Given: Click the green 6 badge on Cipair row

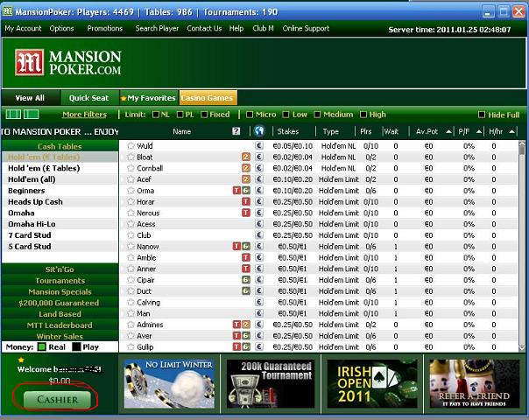Looking at the screenshot, I should pos(246,280).
